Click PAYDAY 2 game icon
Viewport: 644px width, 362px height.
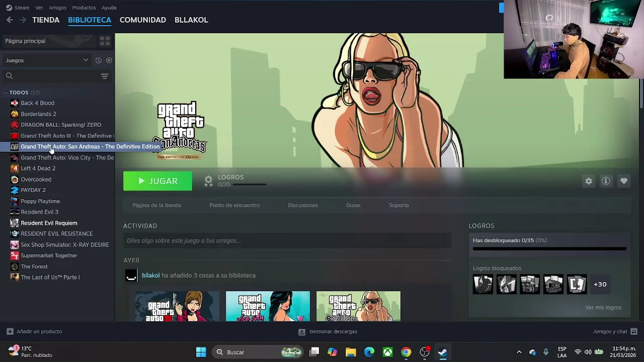15,190
